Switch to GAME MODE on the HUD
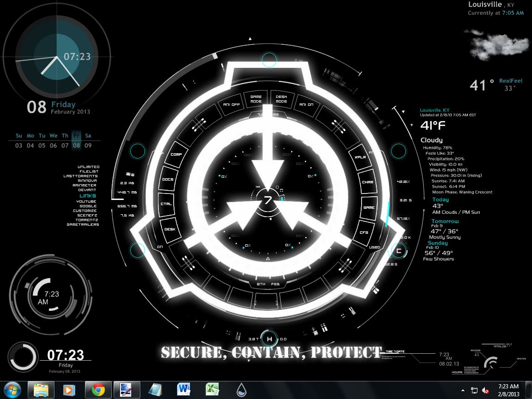 point(256,99)
